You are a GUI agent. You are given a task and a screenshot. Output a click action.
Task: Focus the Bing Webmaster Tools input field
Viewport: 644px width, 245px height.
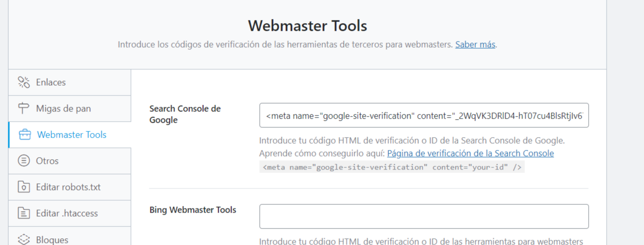424,216
